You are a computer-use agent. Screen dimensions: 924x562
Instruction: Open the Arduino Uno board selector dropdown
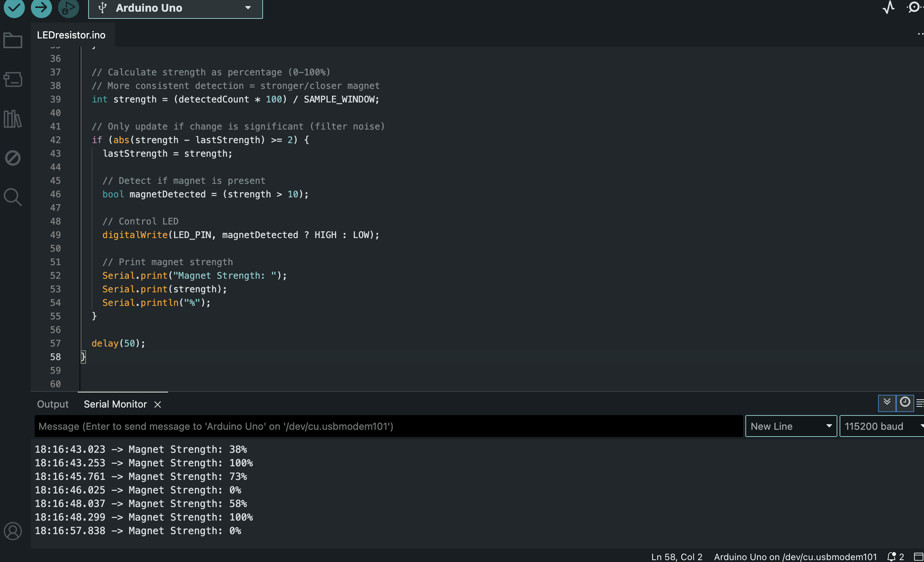pyautogui.click(x=174, y=8)
